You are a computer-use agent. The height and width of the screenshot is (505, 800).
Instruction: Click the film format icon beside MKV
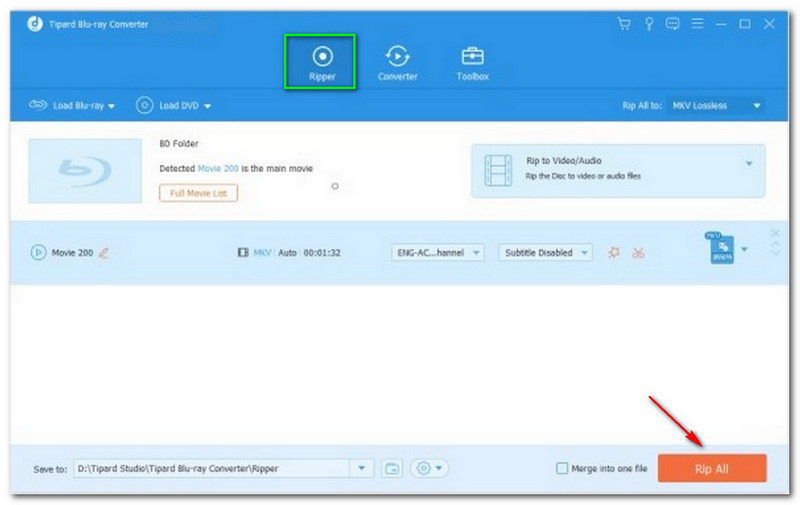(243, 252)
